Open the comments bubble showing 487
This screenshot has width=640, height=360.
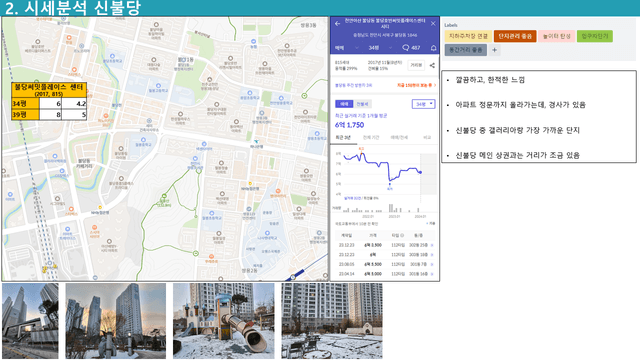click(411, 48)
